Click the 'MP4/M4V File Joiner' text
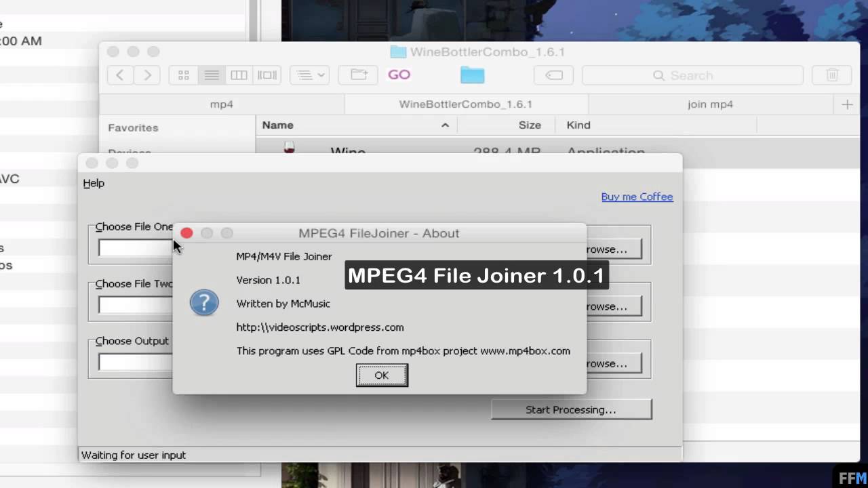Viewport: 868px width, 488px height. click(284, 256)
